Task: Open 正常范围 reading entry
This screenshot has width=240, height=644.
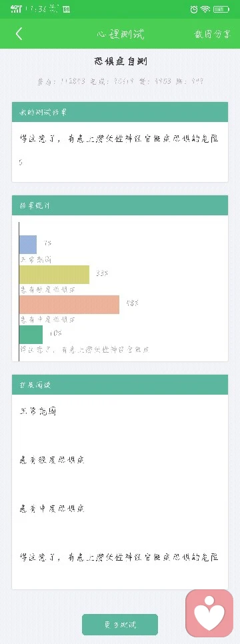Action: (38, 411)
